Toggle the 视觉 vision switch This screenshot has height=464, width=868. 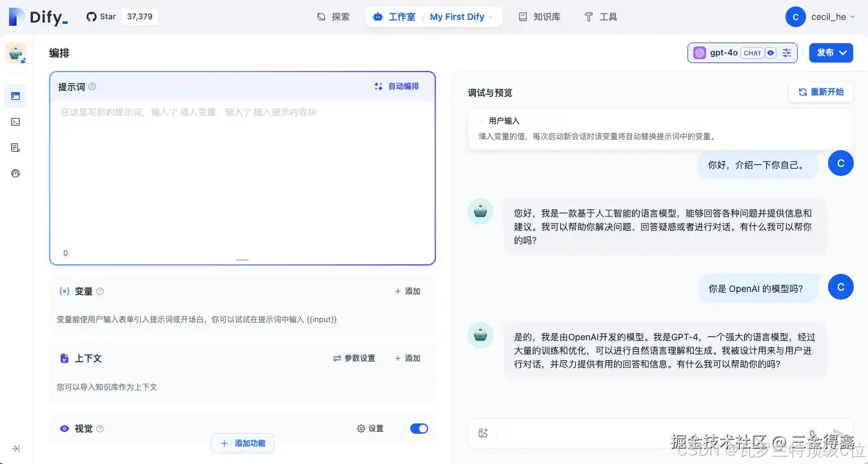point(419,429)
